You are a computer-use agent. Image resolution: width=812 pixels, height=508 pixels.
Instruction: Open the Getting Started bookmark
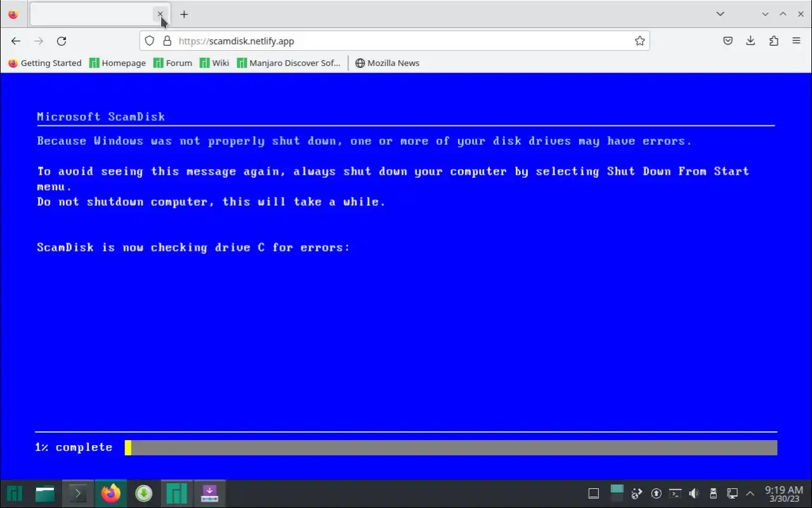coord(45,63)
